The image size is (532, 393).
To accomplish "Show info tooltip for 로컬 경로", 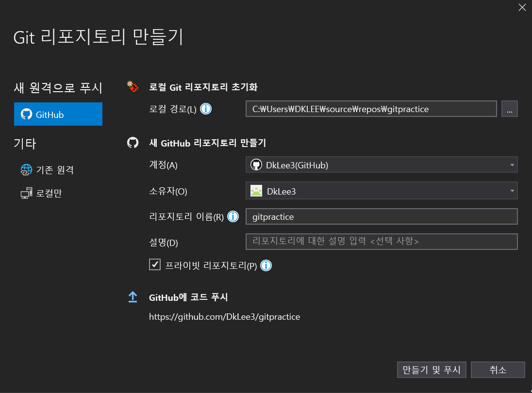I will [206, 109].
